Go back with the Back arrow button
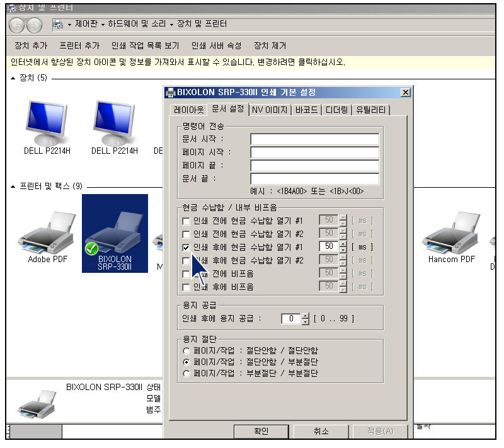The width and height of the screenshot is (504, 448). click(x=16, y=25)
